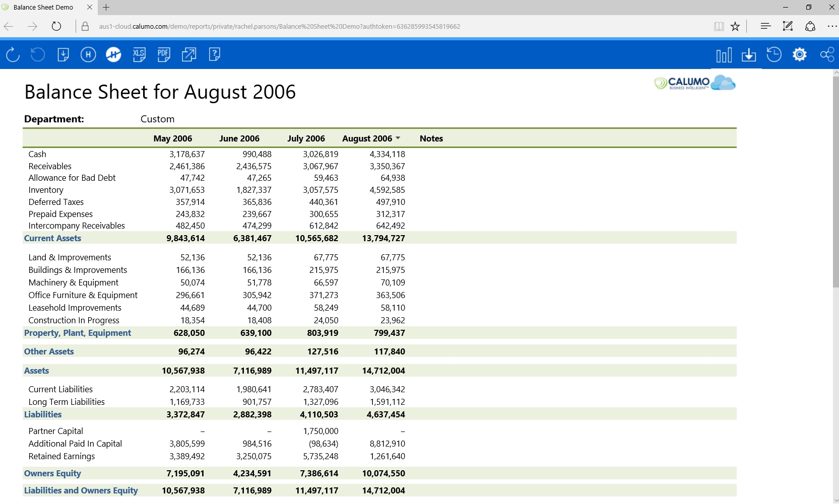839x504 pixels.
Task: Click the Owners Equity row label
Action: [52, 473]
